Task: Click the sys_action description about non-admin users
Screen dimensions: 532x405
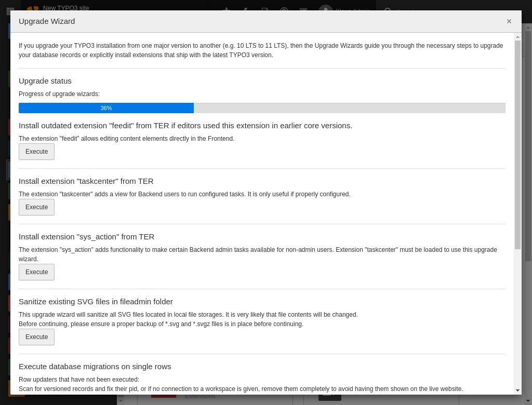Action: pos(258,254)
